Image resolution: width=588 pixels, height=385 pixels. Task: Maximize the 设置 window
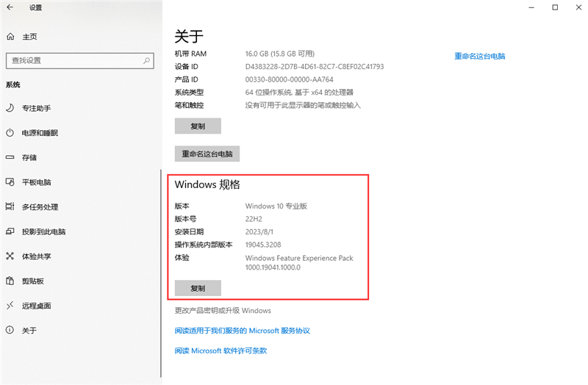[555, 7]
